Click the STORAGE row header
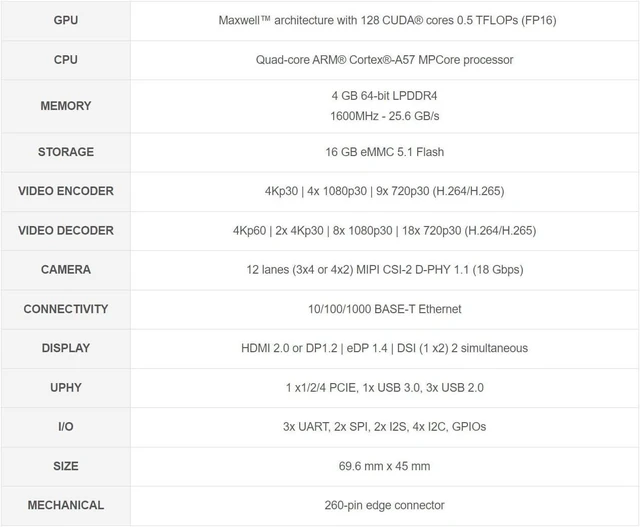Screen dimensions: 640x527 click(x=66, y=152)
